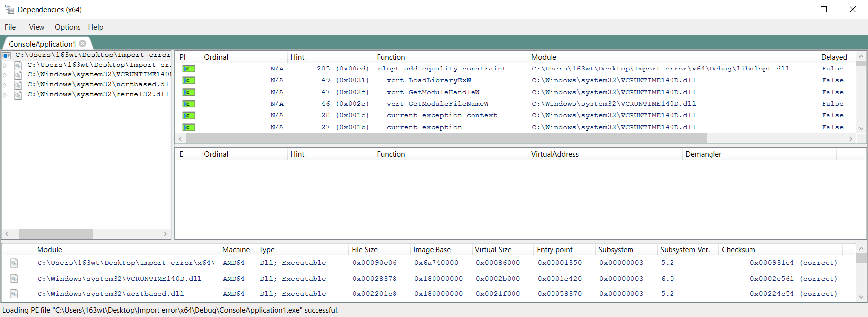Click the image base 0x6a740000 cell

point(436,263)
